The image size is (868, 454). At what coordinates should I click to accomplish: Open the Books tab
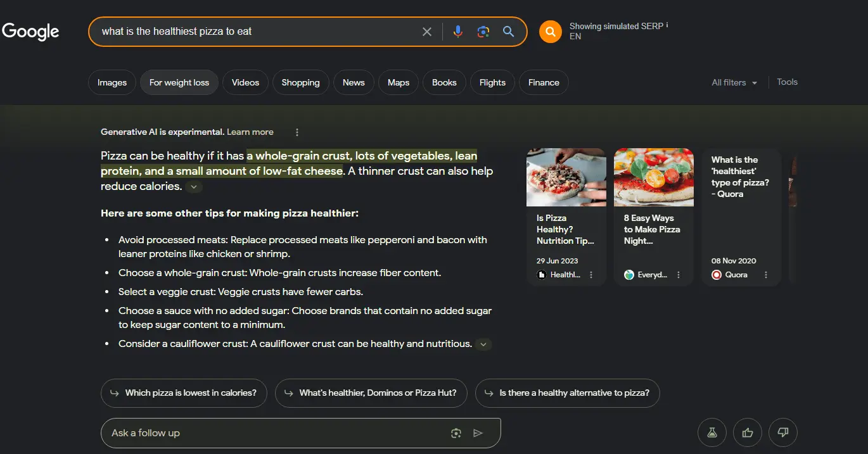(x=444, y=82)
